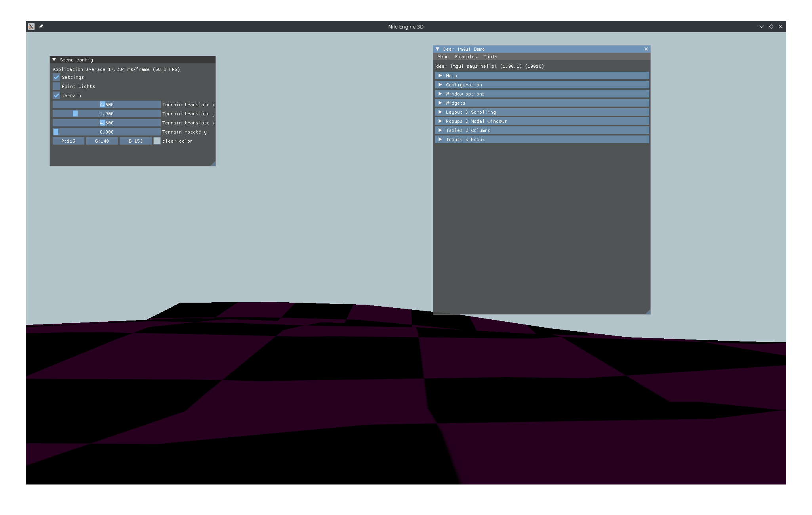Collapse the Scene config window triangle

coord(54,60)
